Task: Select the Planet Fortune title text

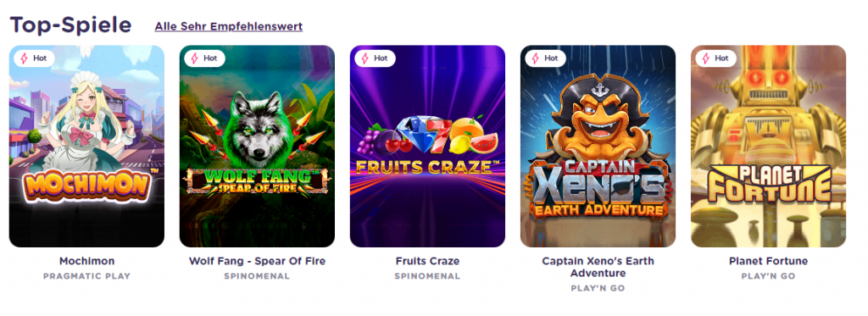Action: 768,261
